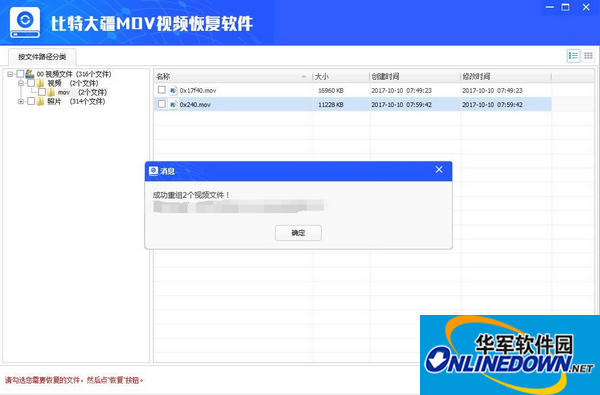The width and height of the screenshot is (600, 395).
Task: Click the 消息 dialog title icon
Action: point(153,171)
